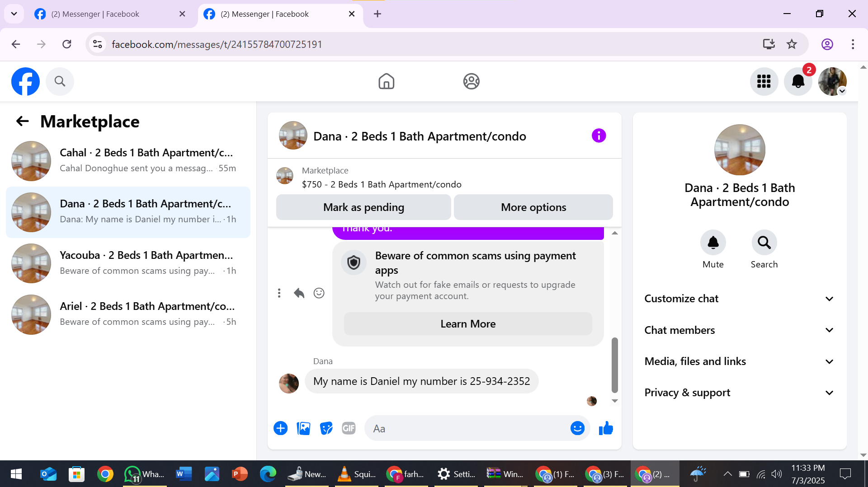This screenshot has width=868, height=487.
Task: Attach a photo using the image icon
Action: point(303,428)
